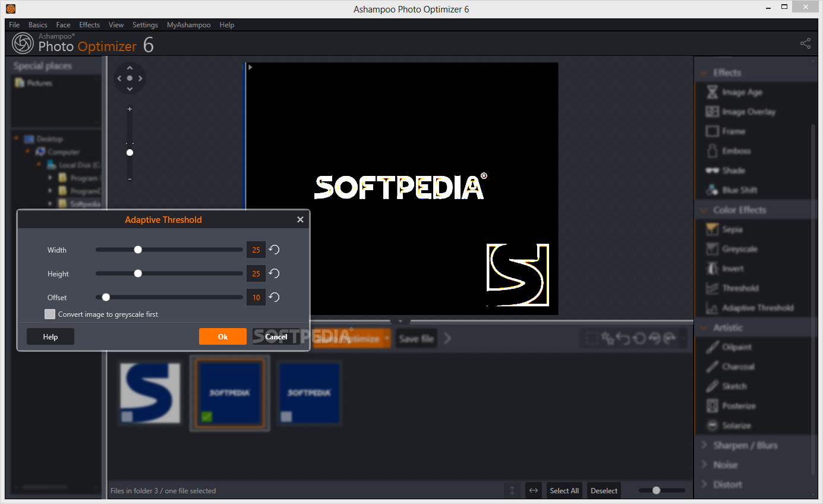The height and width of the screenshot is (504, 823).
Task: Choose the Posterize effect icon
Action: (712, 406)
